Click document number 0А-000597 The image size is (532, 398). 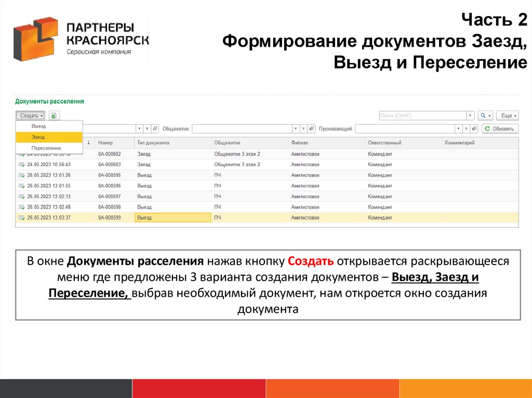click(x=109, y=196)
